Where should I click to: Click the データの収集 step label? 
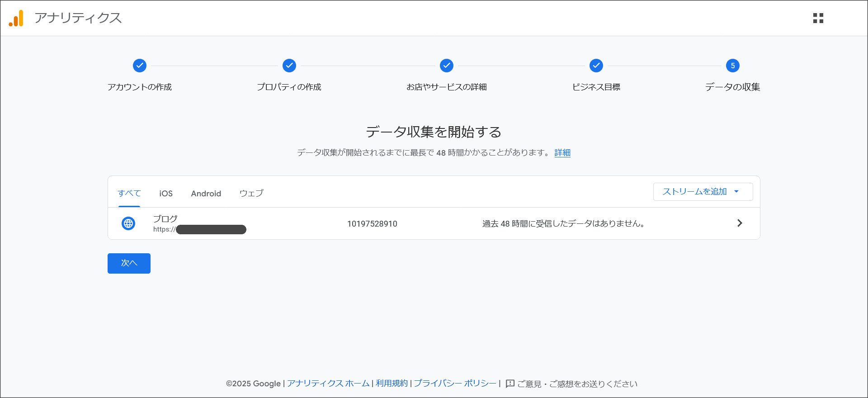(x=733, y=87)
